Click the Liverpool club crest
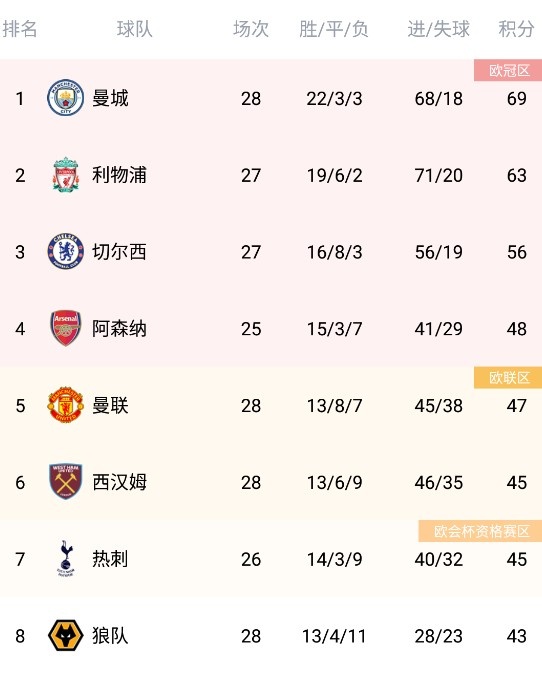This screenshot has width=542, height=692. [66, 175]
